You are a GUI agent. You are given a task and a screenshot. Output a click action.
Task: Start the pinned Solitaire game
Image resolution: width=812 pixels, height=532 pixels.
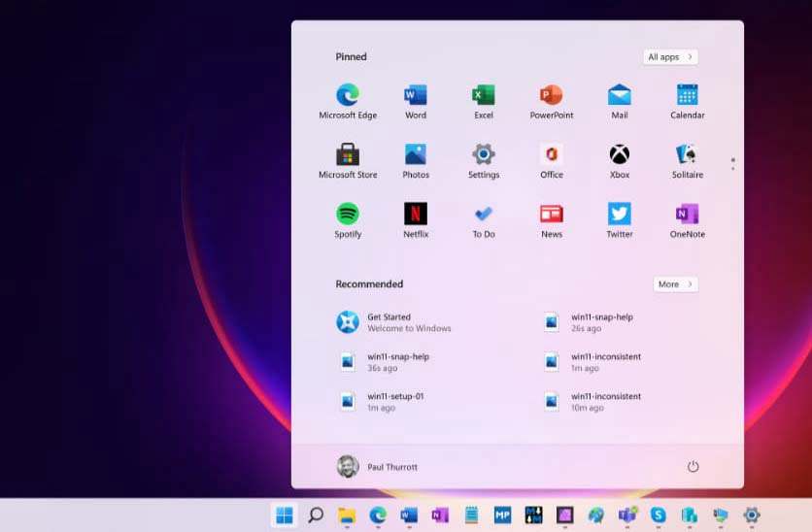[x=688, y=161]
